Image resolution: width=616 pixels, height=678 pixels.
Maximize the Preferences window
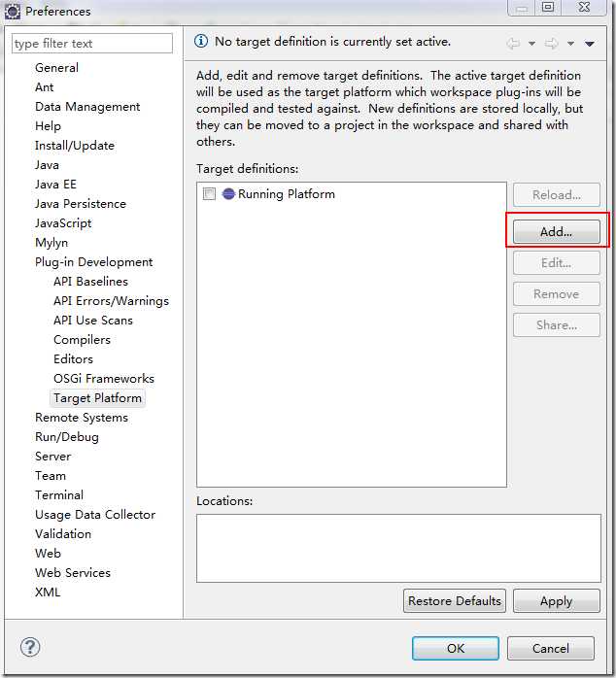click(x=548, y=7)
